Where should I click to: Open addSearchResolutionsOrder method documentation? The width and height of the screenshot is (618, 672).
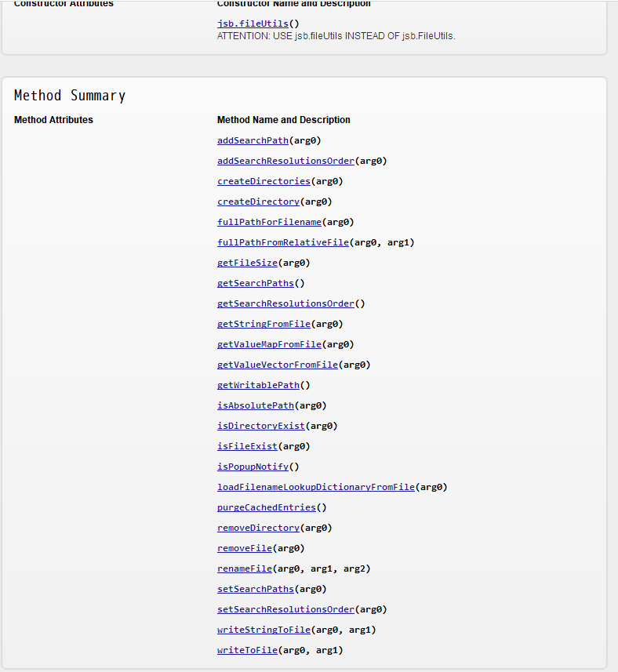pos(285,161)
